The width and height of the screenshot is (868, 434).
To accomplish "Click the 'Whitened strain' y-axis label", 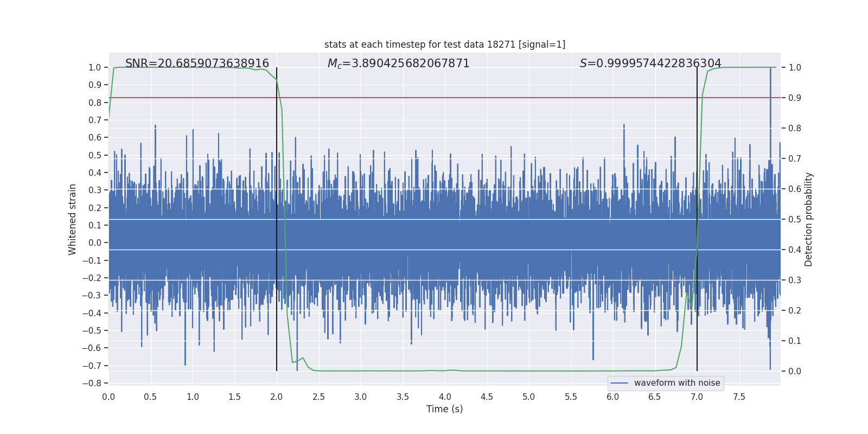I will click(73, 219).
